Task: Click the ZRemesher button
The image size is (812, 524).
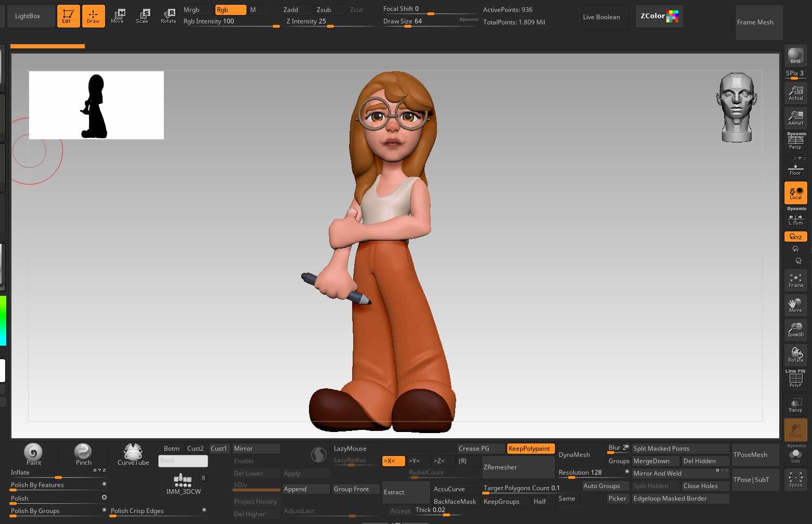Action: [x=518, y=467]
